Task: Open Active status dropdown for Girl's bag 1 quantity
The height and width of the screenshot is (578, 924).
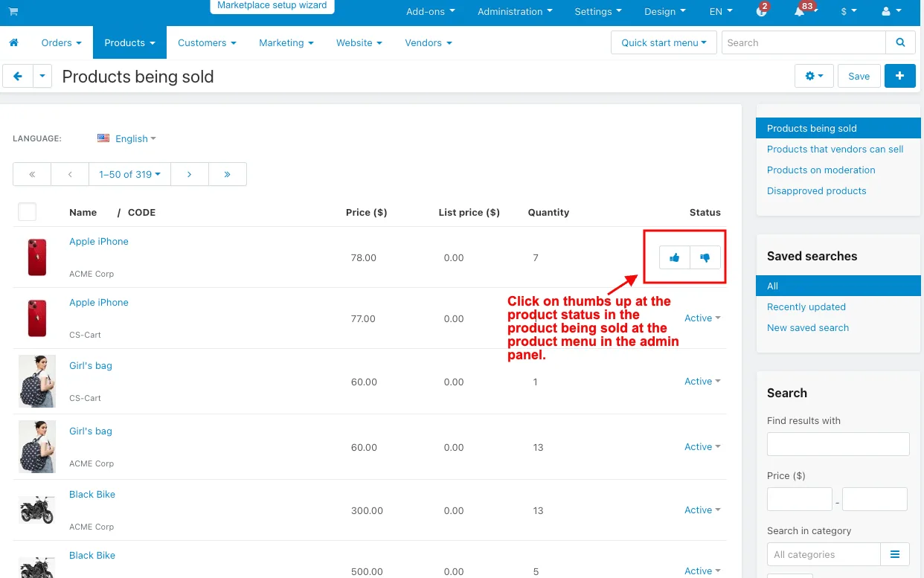Action: pos(702,381)
